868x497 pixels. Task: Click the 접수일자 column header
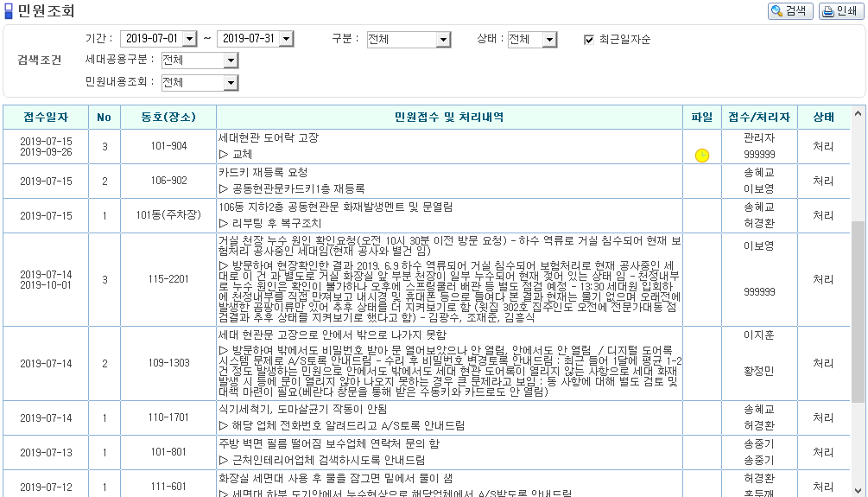point(46,118)
